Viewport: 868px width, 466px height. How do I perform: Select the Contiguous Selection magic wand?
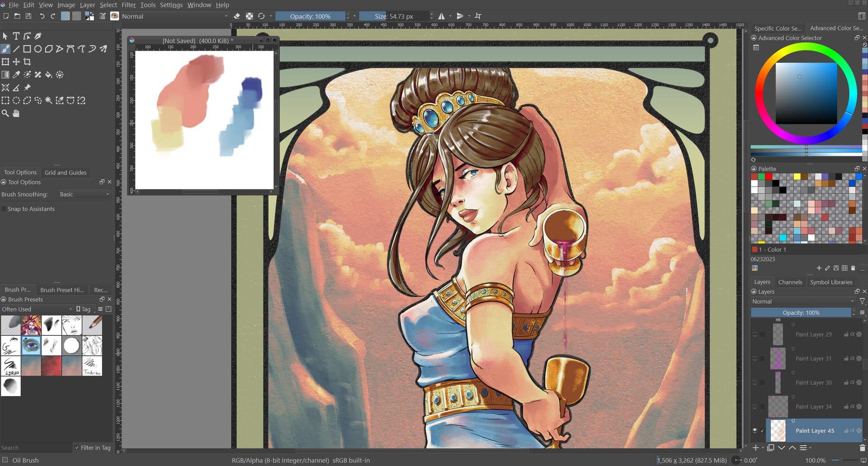[x=49, y=100]
